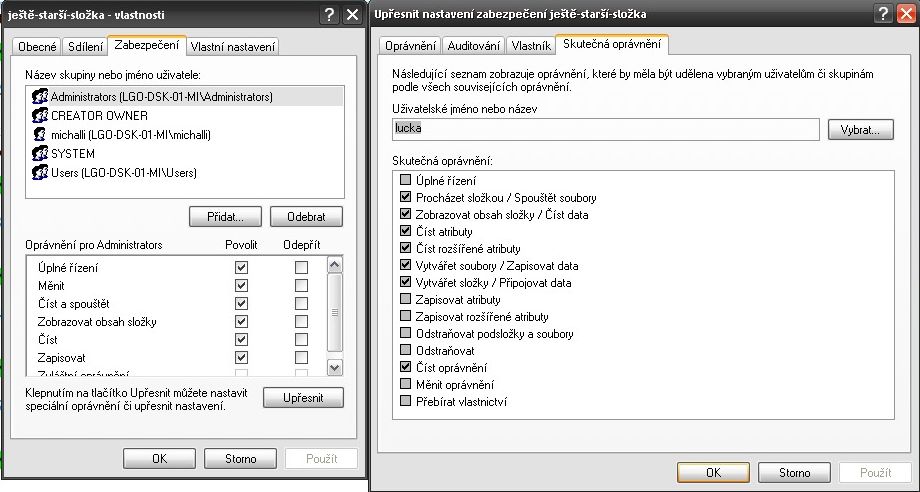
Task: Click Vytvářet složky / Připojovat data checkbox
Action: pos(405,282)
